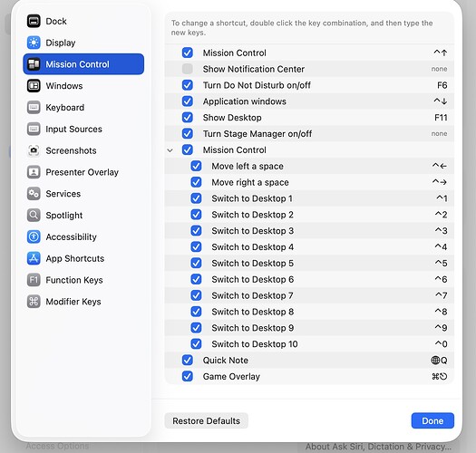Screen dimensions: 476x453
Task: Open the Dock shortcuts category icon
Action: (34, 21)
